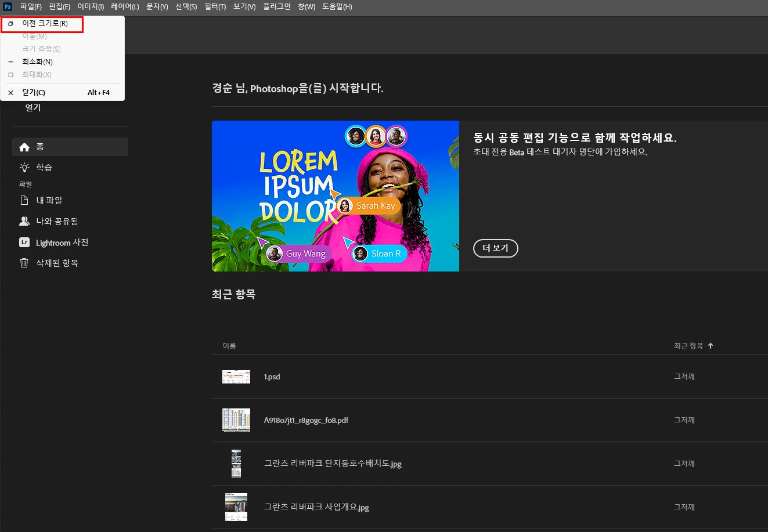Click the LOREM IPSUM DOLOR banner image
The image size is (768, 532).
coord(336,196)
